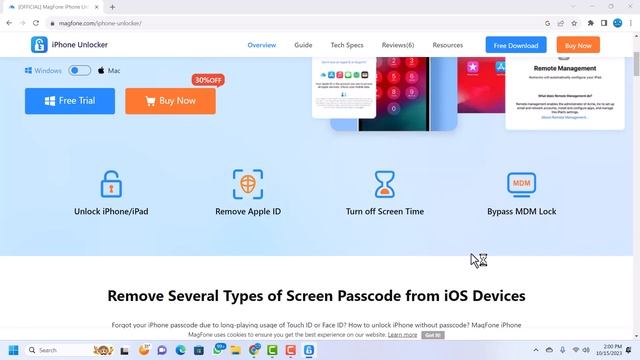Click the Learn more cookie link

pyautogui.click(x=402, y=335)
